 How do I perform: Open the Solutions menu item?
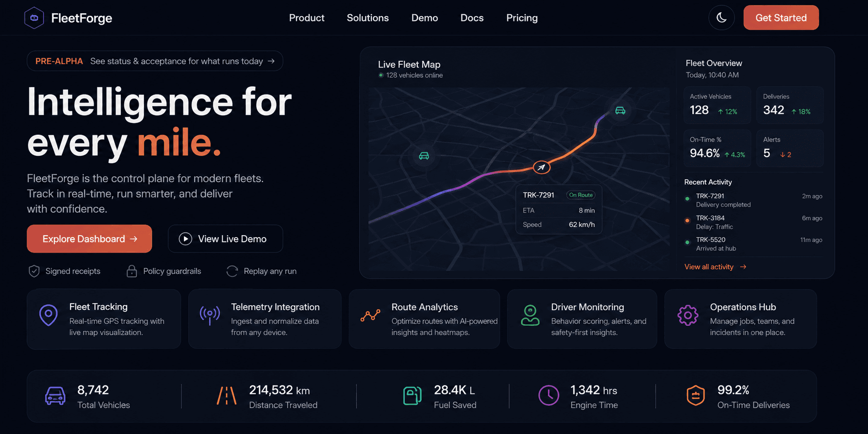point(367,18)
